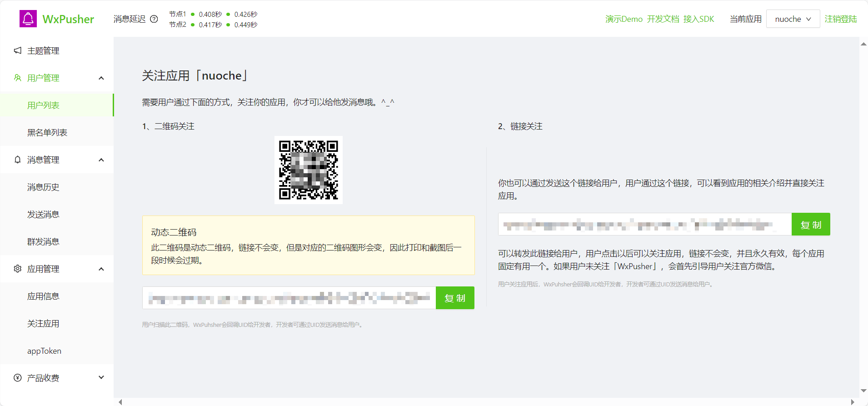The height and width of the screenshot is (406, 868).
Task: Click the QR code follow link field
Action: pyautogui.click(x=289, y=298)
